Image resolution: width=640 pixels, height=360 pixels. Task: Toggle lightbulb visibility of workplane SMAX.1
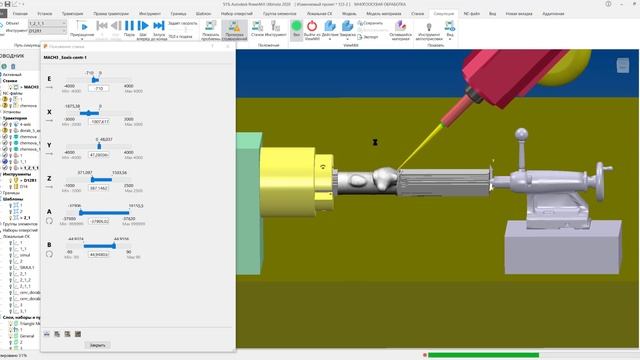11,267
